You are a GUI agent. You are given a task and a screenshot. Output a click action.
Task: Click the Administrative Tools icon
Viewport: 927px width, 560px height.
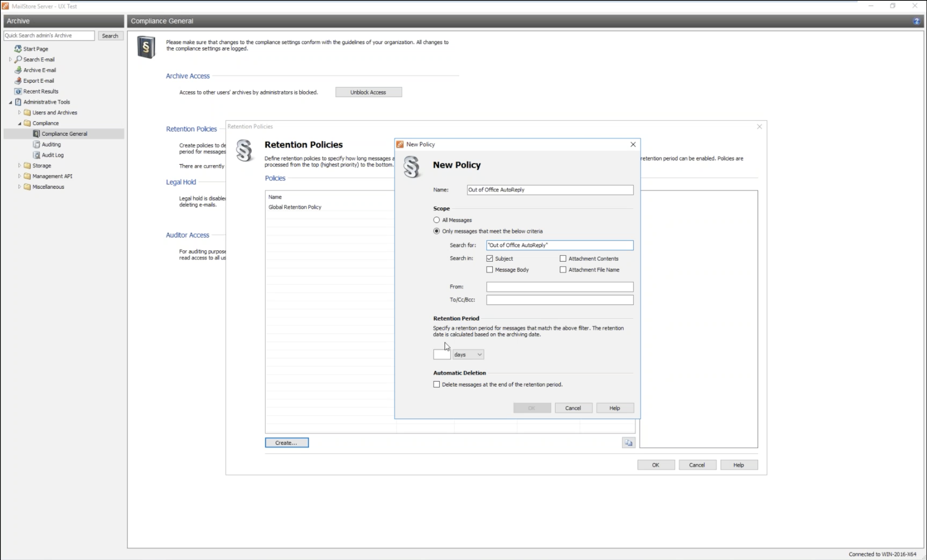tap(18, 102)
